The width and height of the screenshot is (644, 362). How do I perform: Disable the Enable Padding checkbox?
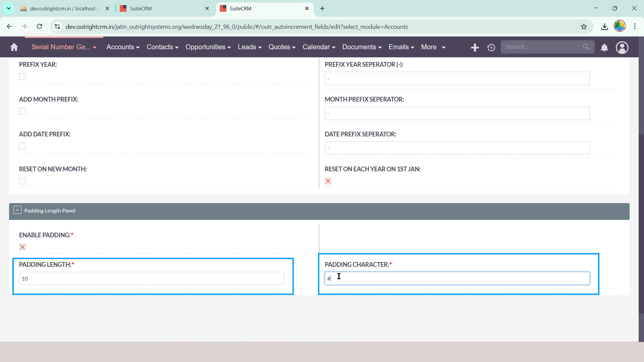point(22,247)
